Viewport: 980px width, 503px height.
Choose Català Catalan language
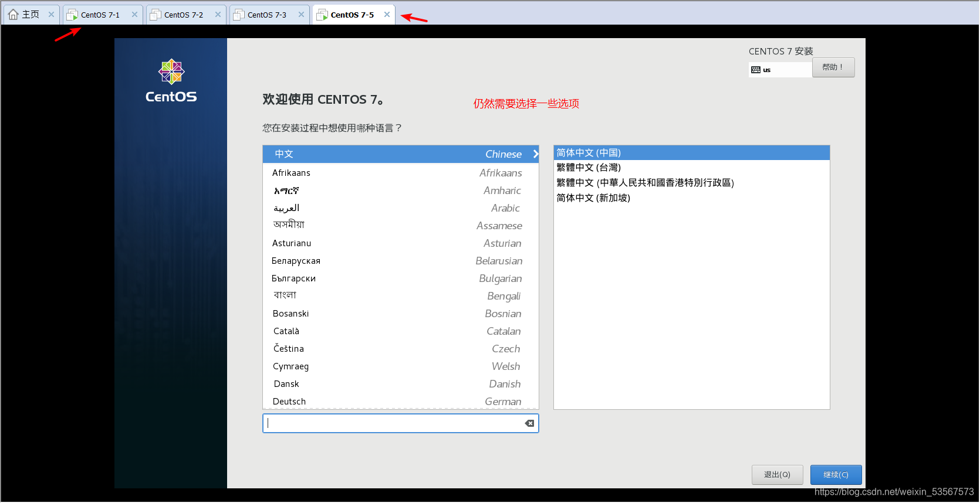401,331
